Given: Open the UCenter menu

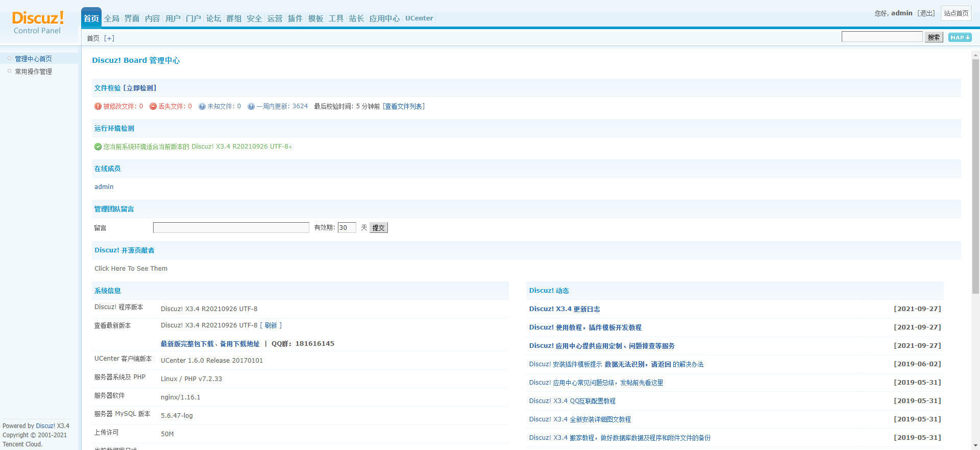Looking at the screenshot, I should [419, 18].
